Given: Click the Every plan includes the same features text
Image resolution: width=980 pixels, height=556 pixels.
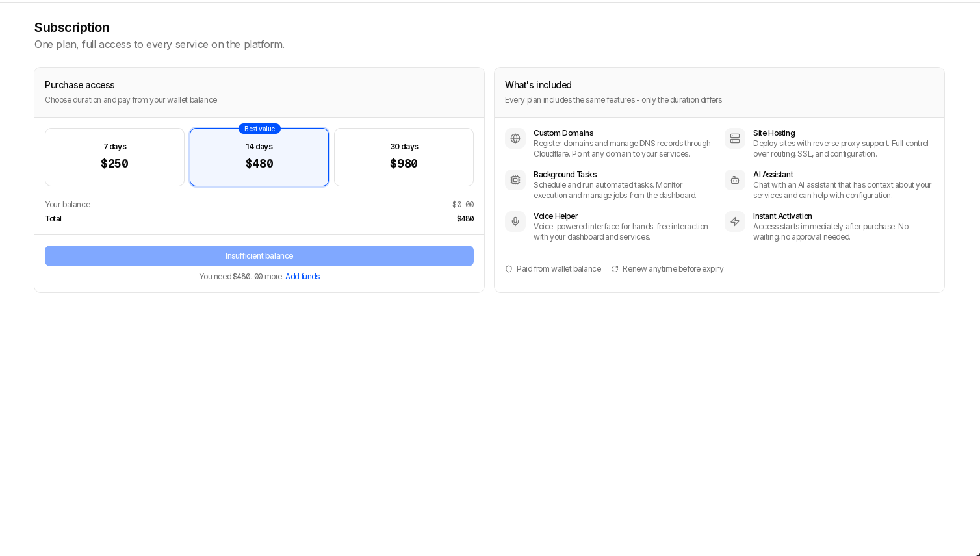Looking at the screenshot, I should click(613, 100).
